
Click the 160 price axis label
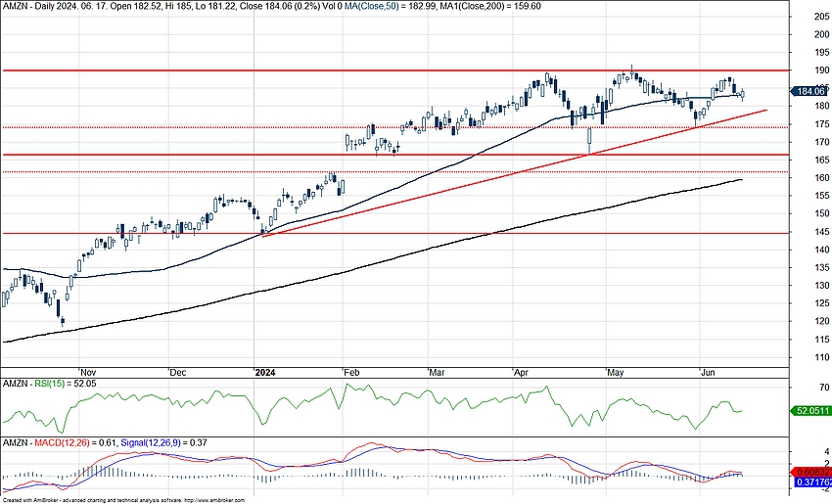pos(822,178)
